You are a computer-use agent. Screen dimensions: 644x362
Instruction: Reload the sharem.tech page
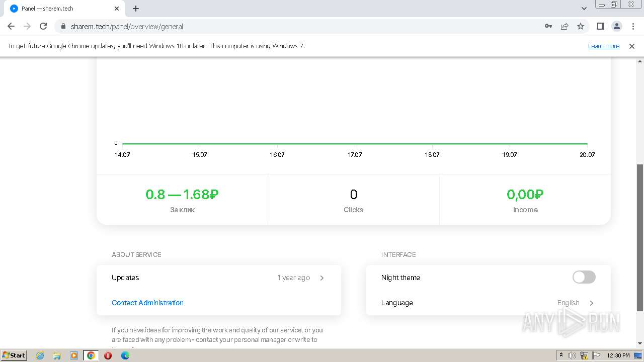pyautogui.click(x=43, y=26)
